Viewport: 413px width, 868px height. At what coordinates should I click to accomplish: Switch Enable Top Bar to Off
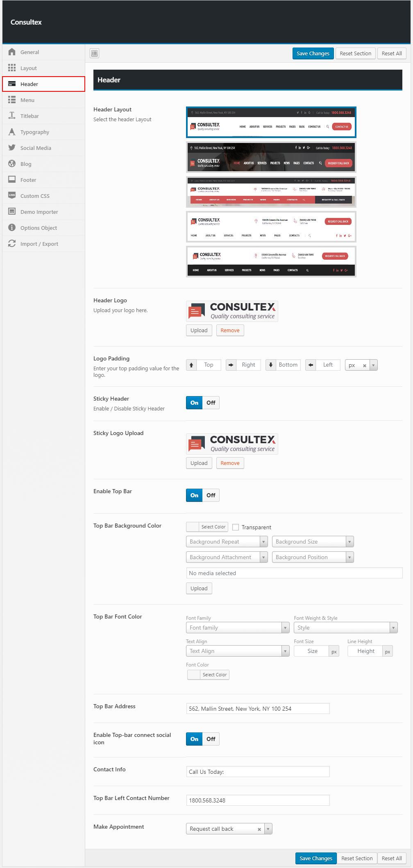click(x=211, y=495)
